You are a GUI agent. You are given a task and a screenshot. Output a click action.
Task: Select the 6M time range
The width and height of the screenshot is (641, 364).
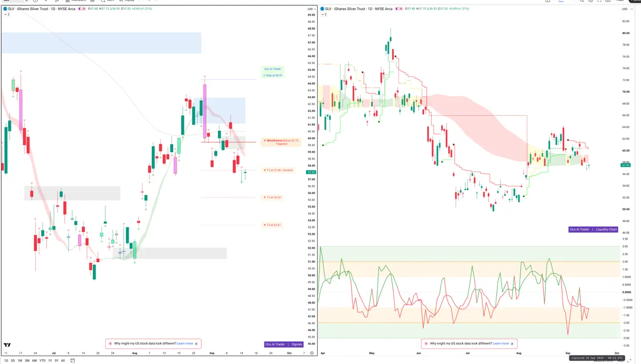pyautogui.click(x=35, y=360)
